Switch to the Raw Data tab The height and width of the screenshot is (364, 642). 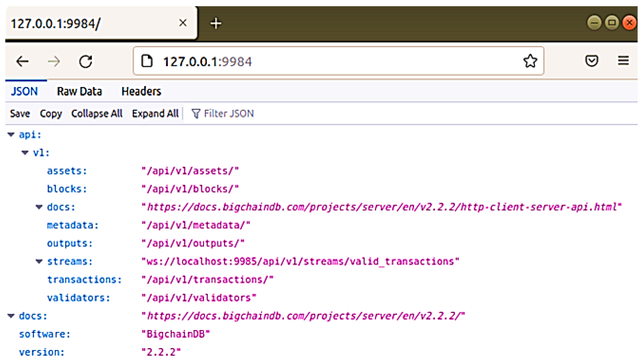(79, 91)
